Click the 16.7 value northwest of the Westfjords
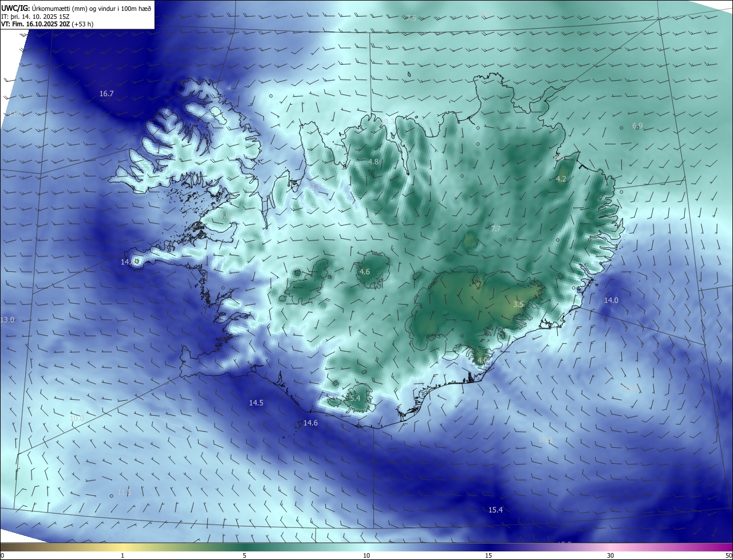This screenshot has height=560, width=733. pyautogui.click(x=107, y=93)
